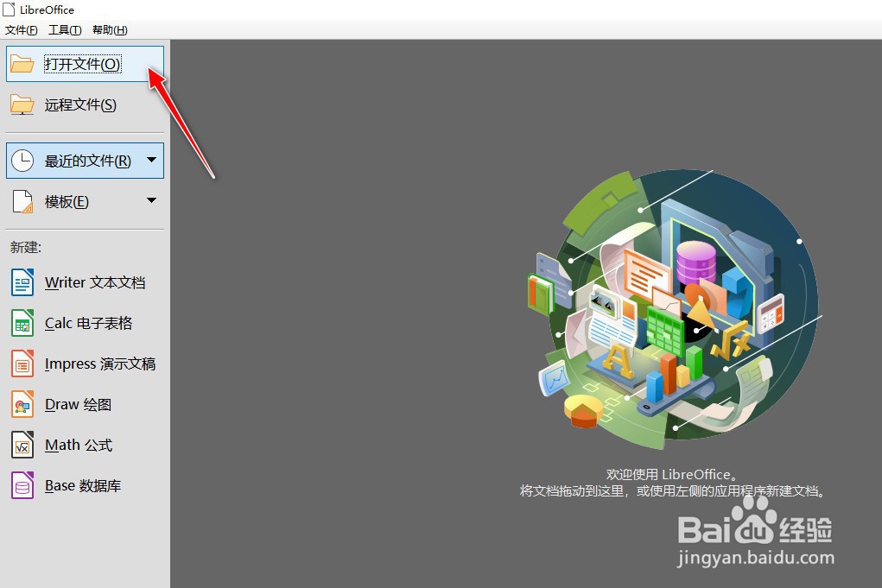This screenshot has height=588, width=882.
Task: Create a new Math 公式
Action: [x=85, y=446]
